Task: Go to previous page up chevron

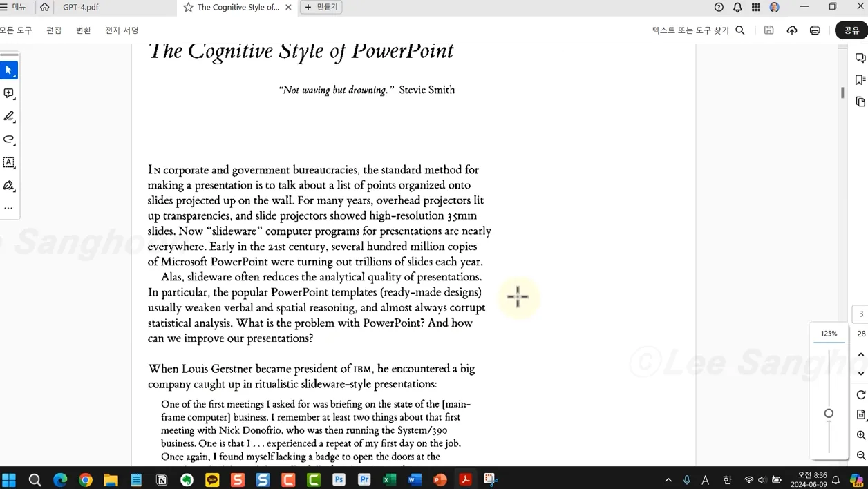Action: pos(861,354)
